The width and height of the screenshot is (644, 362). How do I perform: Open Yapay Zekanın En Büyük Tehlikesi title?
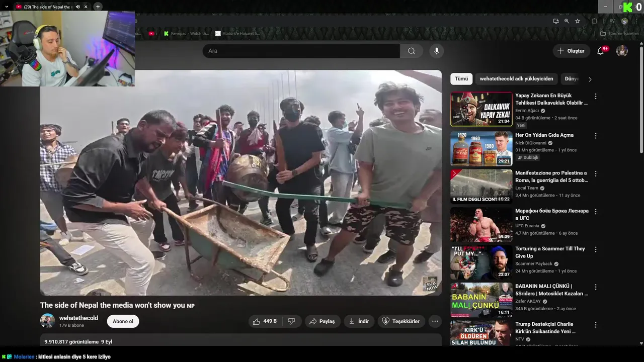(x=551, y=99)
